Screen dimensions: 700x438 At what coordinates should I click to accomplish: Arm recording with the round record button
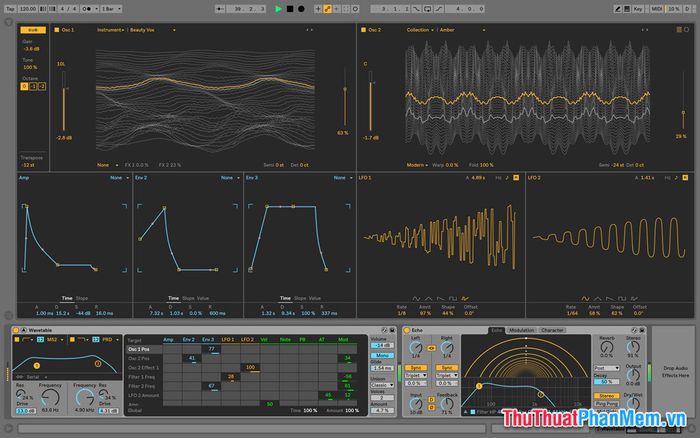coord(301,8)
